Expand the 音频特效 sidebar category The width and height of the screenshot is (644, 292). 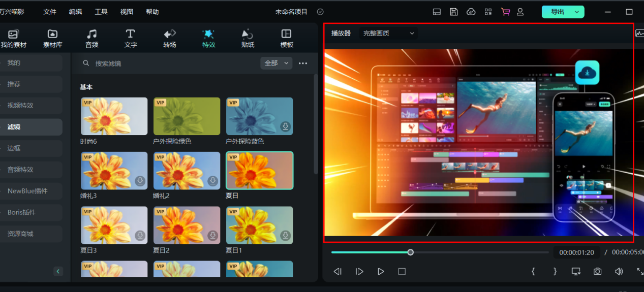[31, 170]
